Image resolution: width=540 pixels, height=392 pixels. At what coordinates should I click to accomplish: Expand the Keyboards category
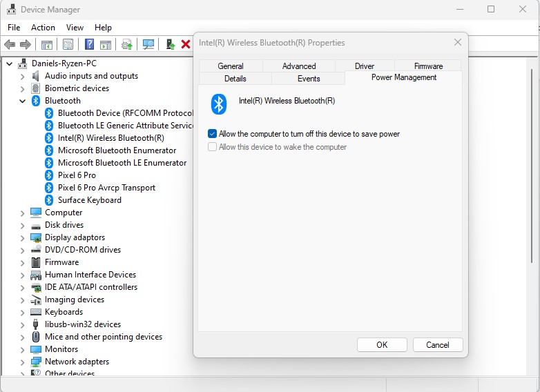pos(22,313)
